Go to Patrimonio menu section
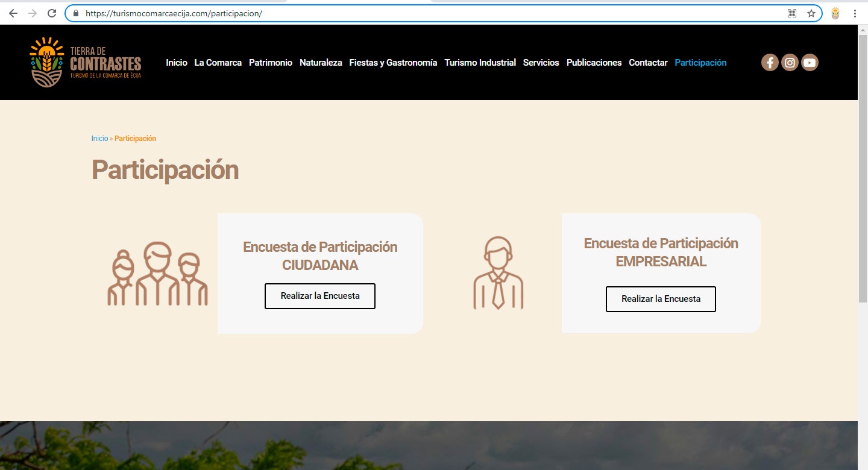The image size is (868, 470). tap(270, 63)
